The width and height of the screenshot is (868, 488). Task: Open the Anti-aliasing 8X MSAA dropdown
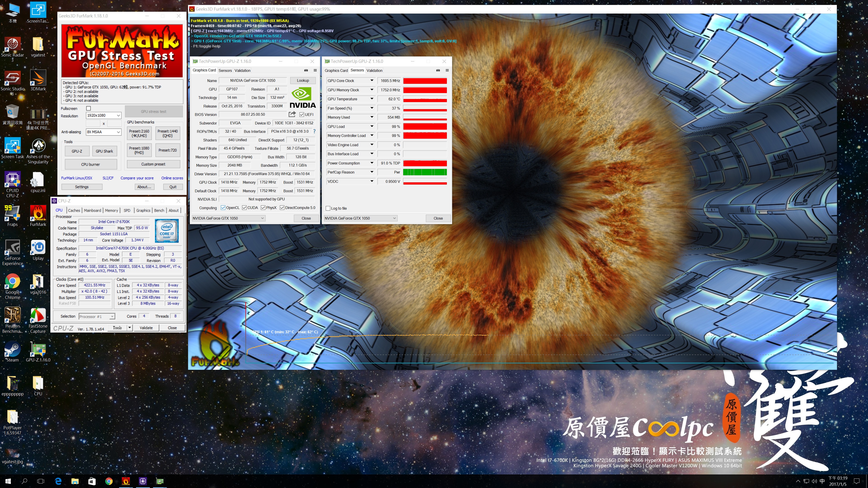tap(104, 132)
